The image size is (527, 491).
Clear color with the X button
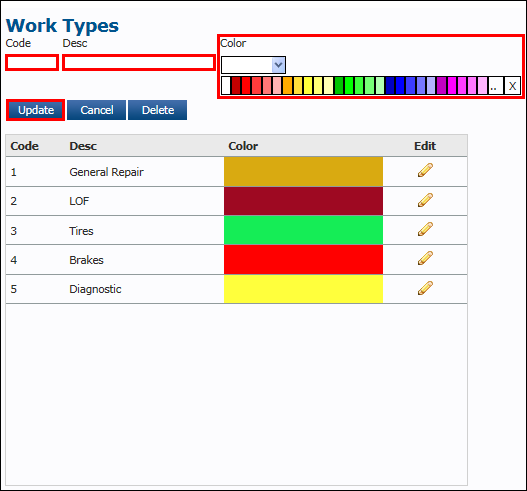pyautogui.click(x=512, y=86)
